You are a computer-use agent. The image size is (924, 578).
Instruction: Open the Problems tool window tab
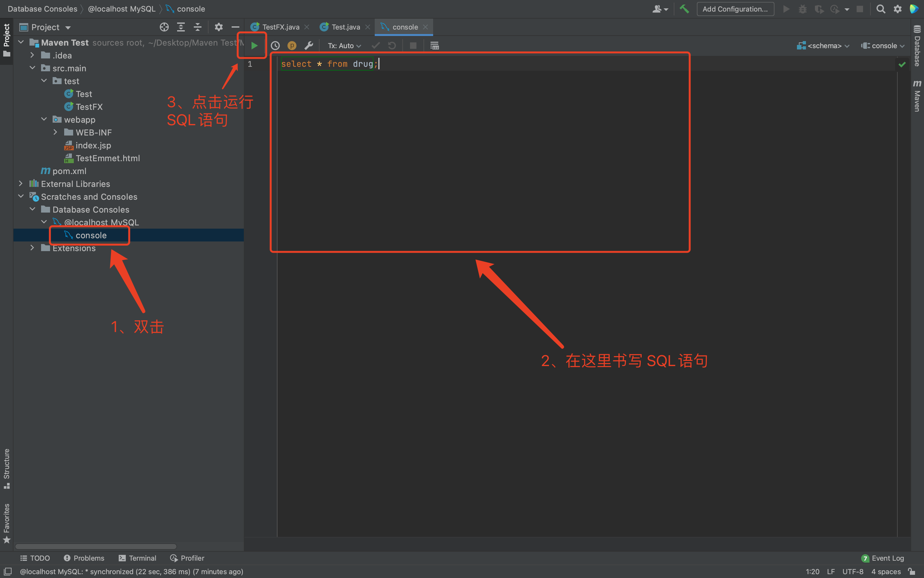tap(84, 558)
